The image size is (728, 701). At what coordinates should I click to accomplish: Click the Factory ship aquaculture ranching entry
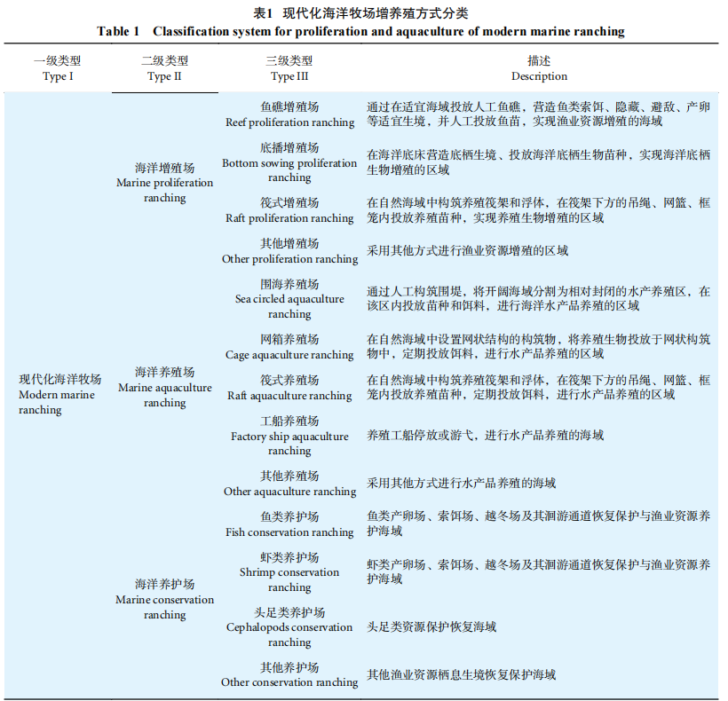[289, 437]
